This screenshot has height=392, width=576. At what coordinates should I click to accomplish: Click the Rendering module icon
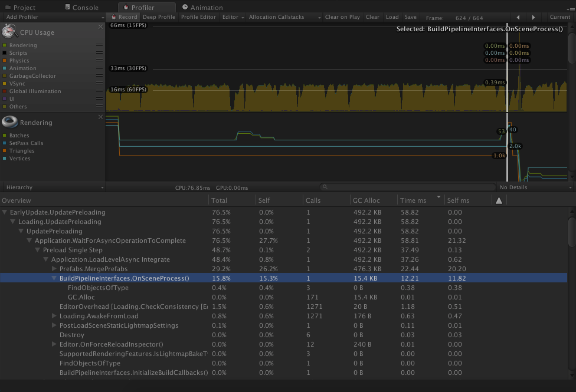[x=9, y=122]
